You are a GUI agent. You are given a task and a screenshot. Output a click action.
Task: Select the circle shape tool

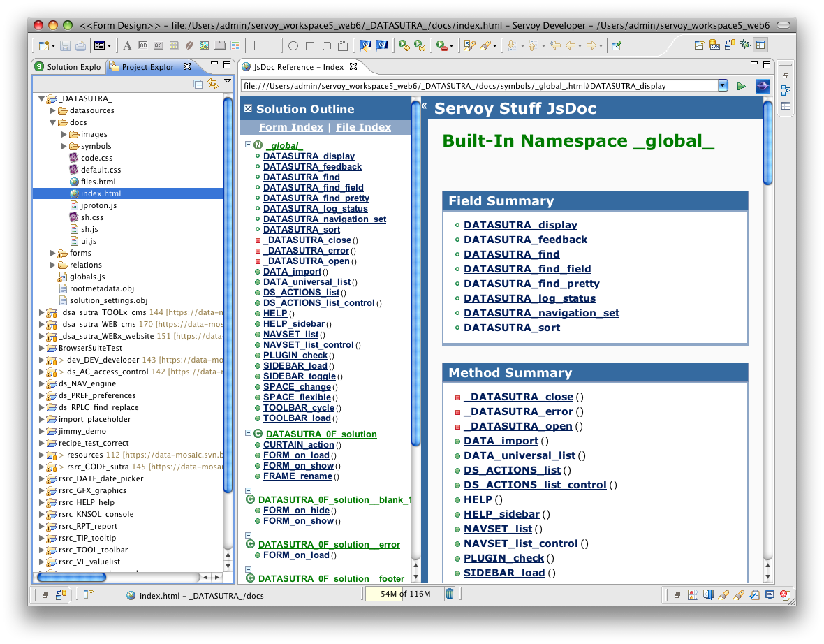coord(293,46)
